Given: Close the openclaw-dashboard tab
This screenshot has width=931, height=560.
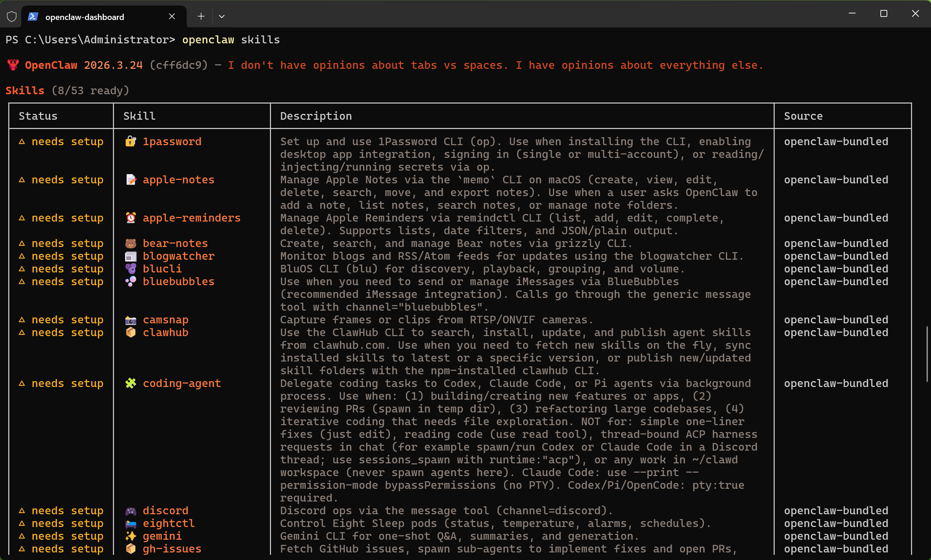Looking at the screenshot, I should click(172, 17).
